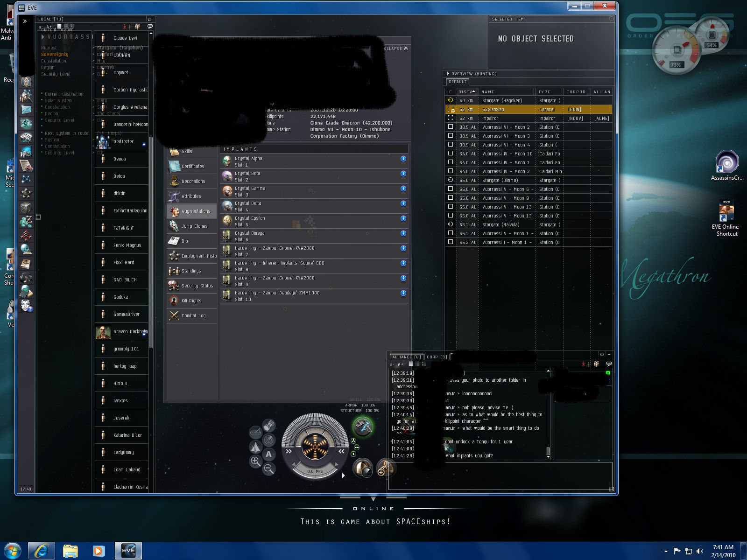Screen dimensions: 747x560
Task: Open the Certificates section
Action: click(x=192, y=166)
